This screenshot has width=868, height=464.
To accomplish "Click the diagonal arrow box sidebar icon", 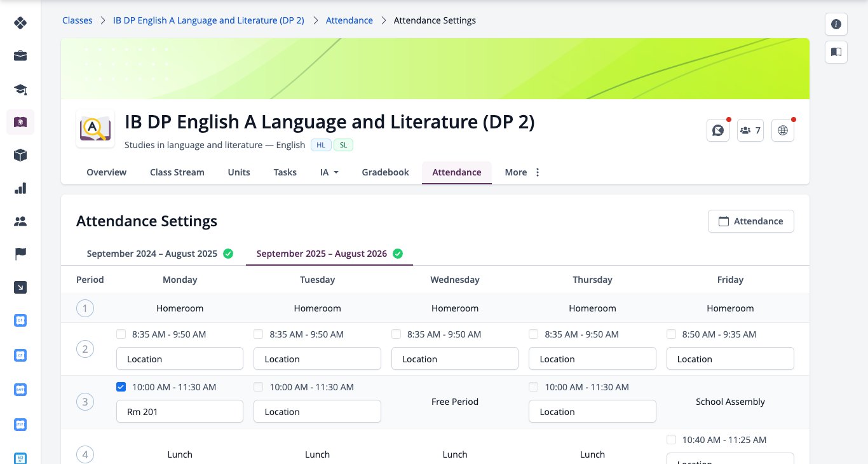I will 20,288.
